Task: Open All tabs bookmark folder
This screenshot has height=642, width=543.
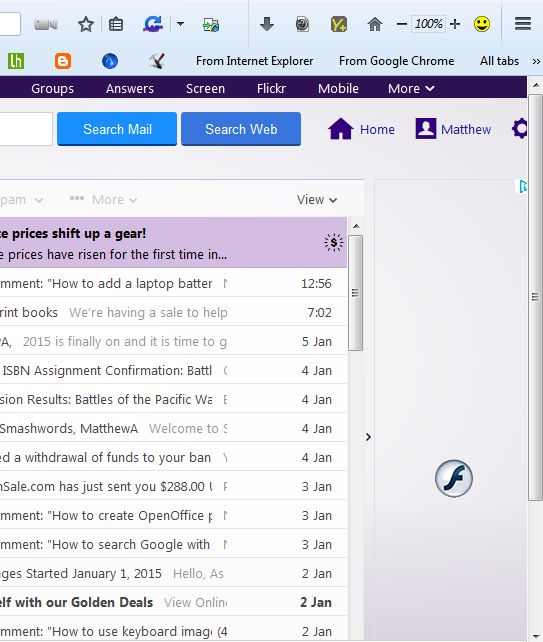Action: pos(499,61)
